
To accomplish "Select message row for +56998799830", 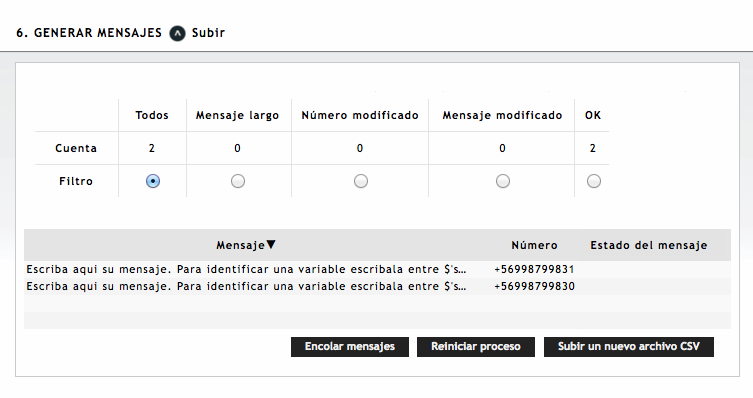I will [x=377, y=287].
